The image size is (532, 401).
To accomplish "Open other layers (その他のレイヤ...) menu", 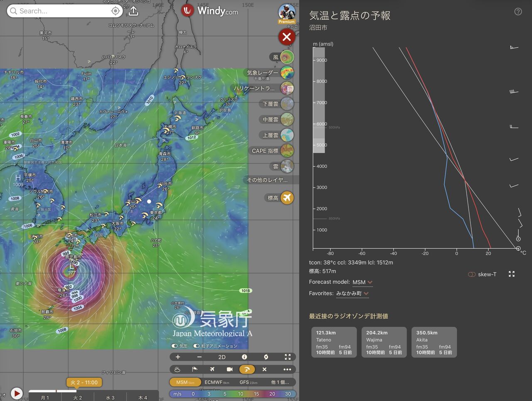I will point(267,180).
